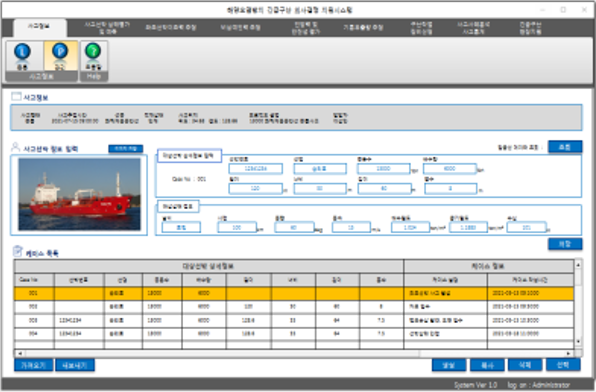Click the length field containing 120

pyautogui.click(x=255, y=188)
